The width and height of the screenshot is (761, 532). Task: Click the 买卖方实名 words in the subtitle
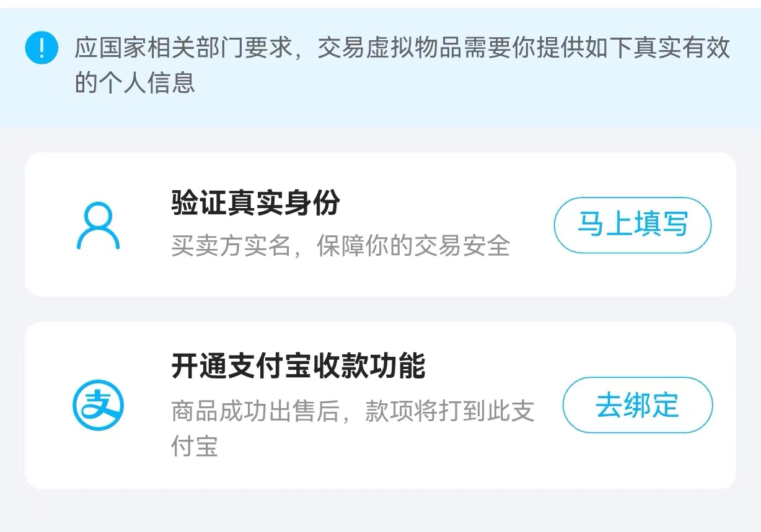(x=231, y=246)
